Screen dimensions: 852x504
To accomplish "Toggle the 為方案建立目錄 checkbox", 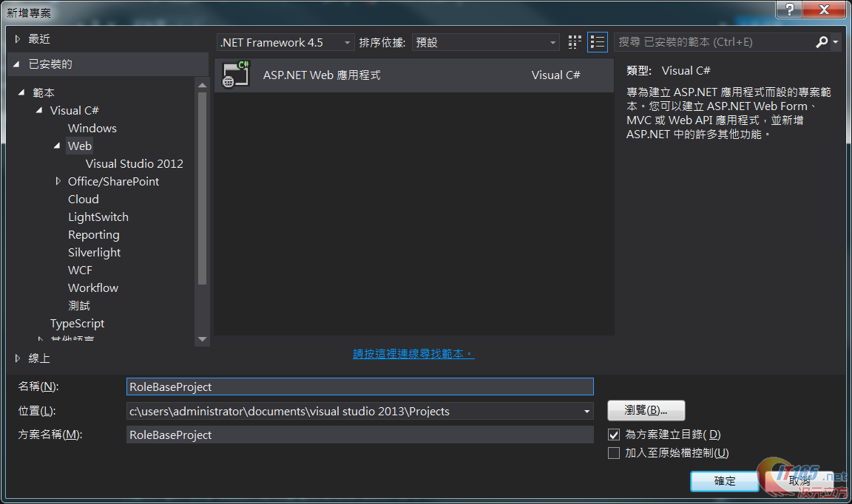I will (614, 435).
